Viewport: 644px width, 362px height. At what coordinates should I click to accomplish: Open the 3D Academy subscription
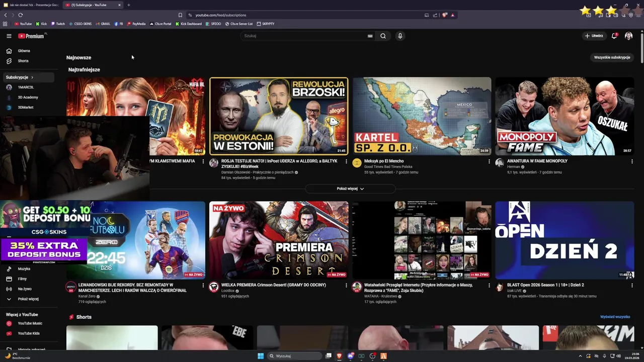pos(27,98)
